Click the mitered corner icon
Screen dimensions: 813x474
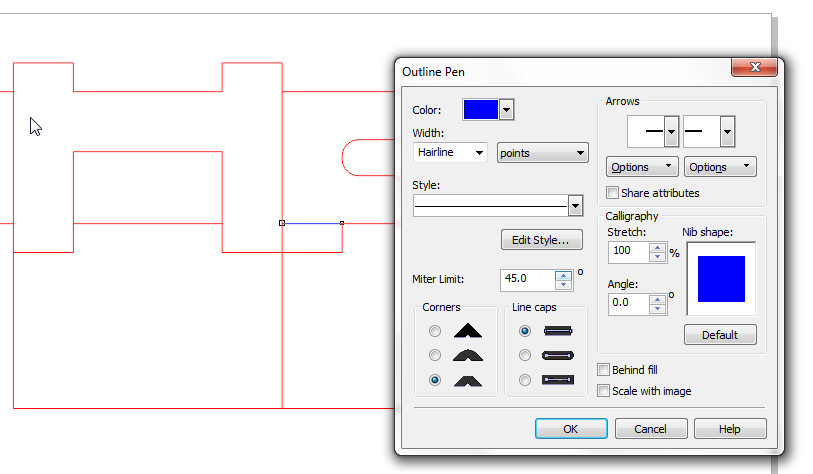coord(468,331)
